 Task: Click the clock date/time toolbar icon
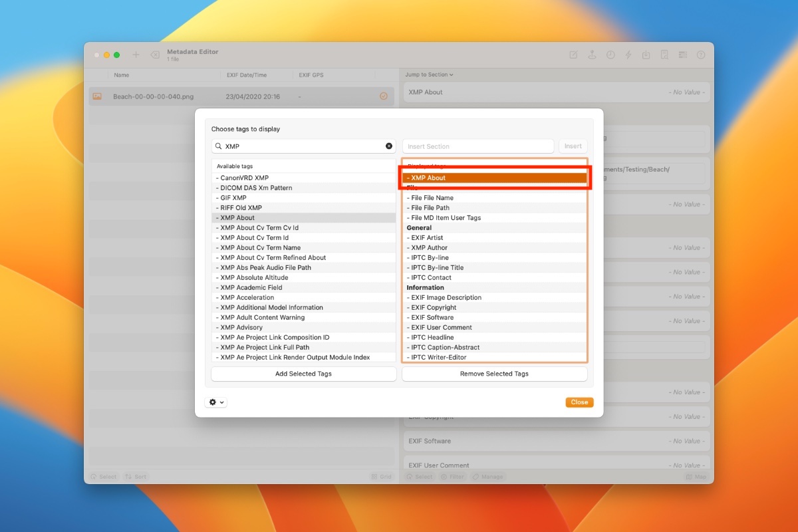point(610,55)
